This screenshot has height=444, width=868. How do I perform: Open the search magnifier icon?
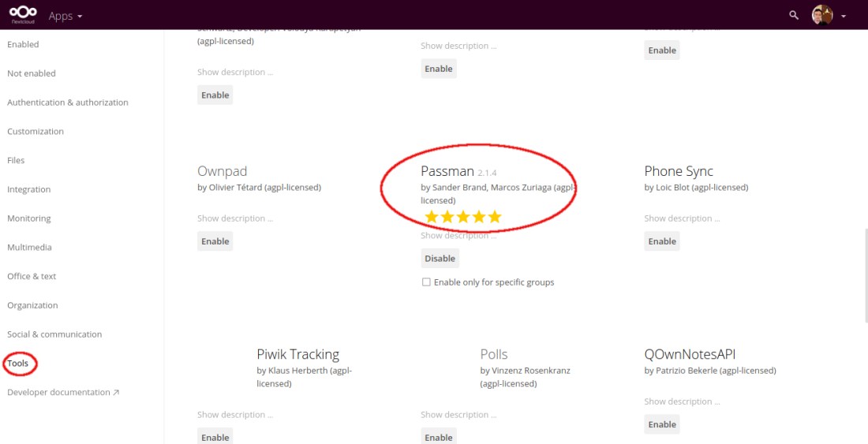794,15
